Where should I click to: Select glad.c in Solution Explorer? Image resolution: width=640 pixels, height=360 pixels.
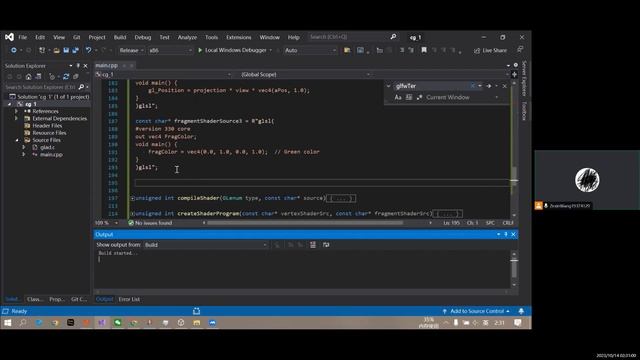[x=47, y=147]
